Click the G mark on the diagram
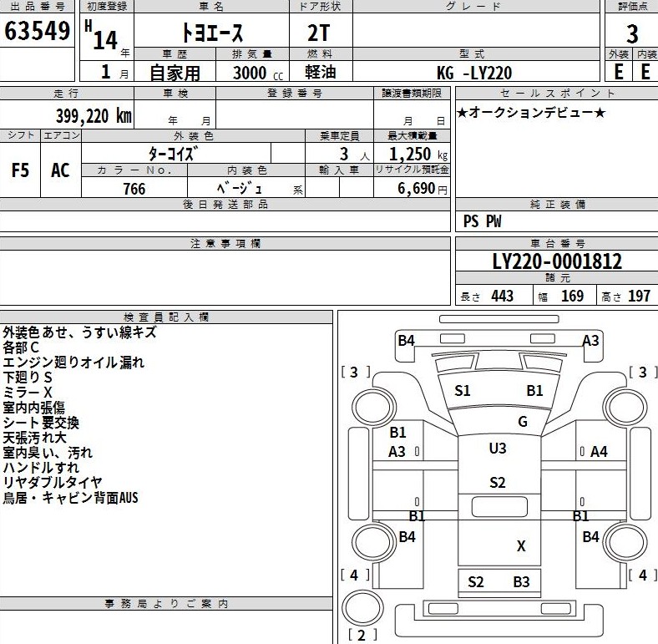This screenshot has width=658, height=644. click(x=523, y=422)
